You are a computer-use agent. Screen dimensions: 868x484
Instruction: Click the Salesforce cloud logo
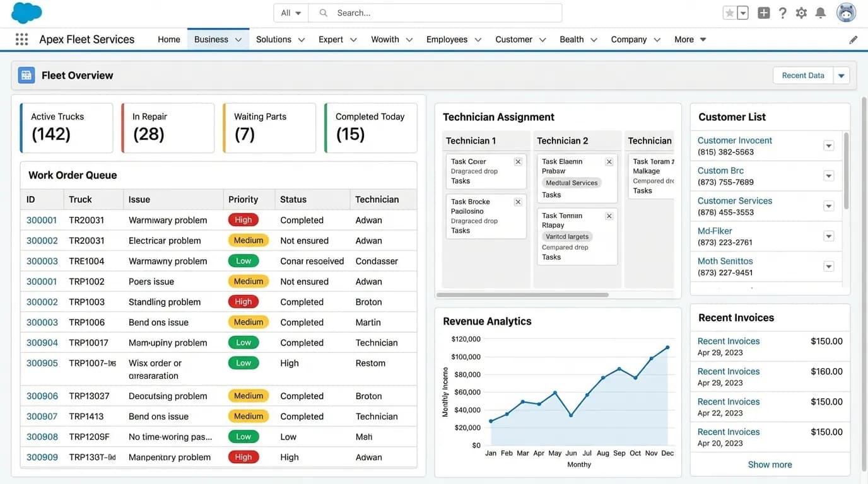tap(26, 13)
